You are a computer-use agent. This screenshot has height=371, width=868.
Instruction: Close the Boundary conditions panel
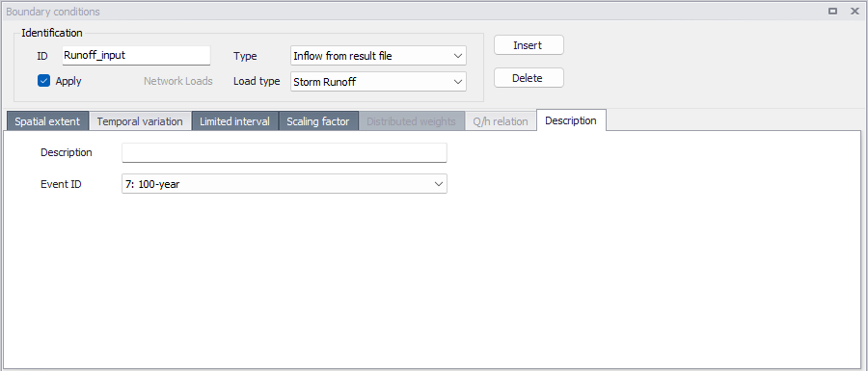(854, 11)
